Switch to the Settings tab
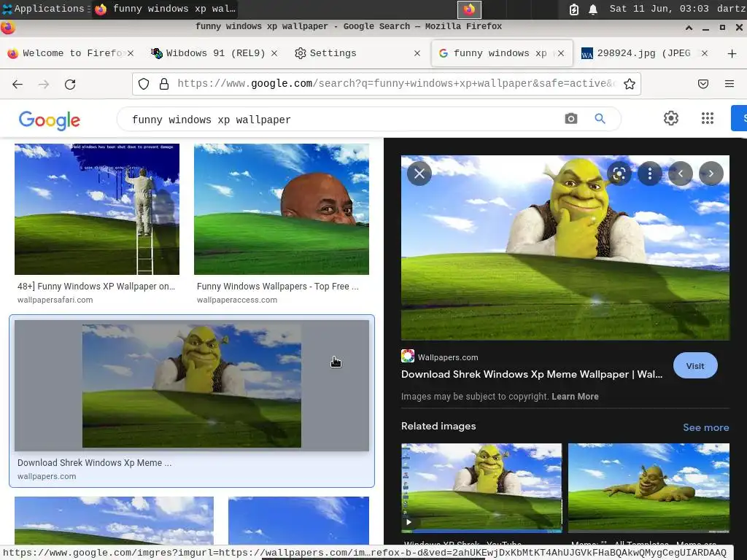 [357, 53]
